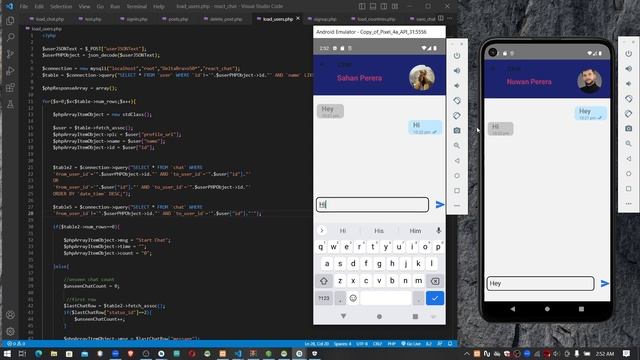Open the taskbar clock at 2:52 AM
The width and height of the screenshot is (640, 360).
[x=605, y=353]
